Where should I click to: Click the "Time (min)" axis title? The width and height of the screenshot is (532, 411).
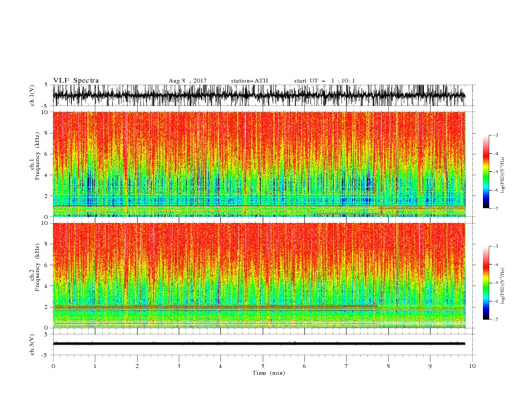(x=269, y=373)
